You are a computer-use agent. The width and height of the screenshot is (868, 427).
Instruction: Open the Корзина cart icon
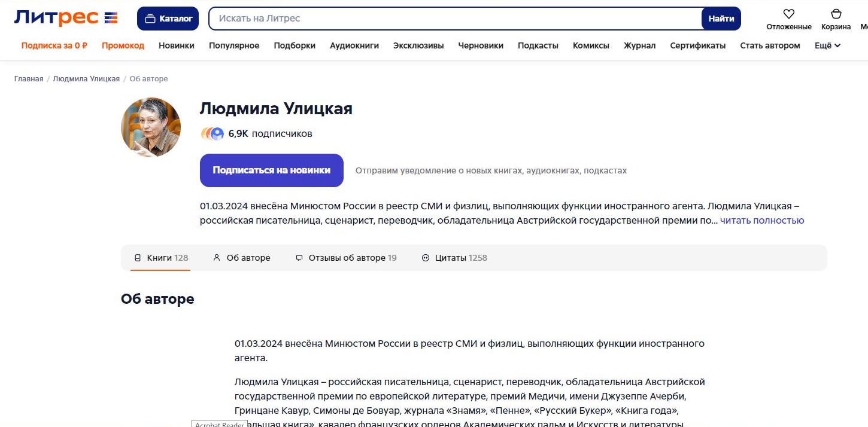[836, 14]
